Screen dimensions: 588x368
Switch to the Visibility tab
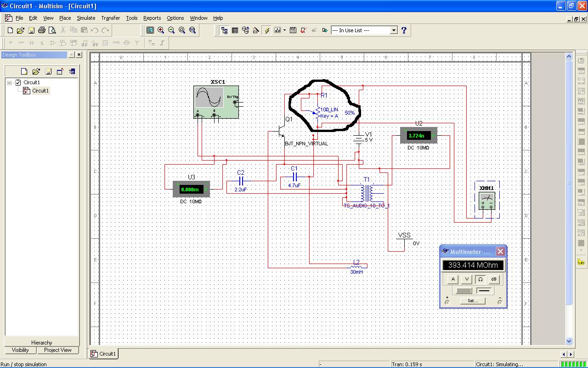[x=20, y=350]
